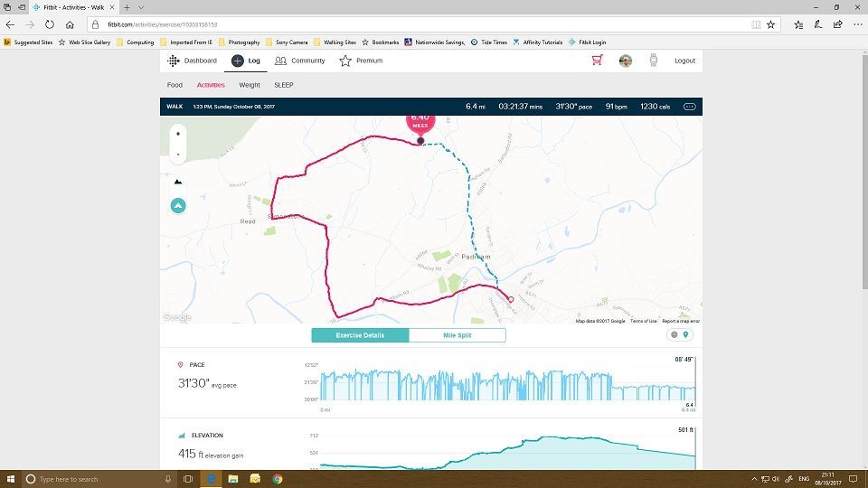868x488 pixels.
Task: Go to the Dashboard menu item
Action: tap(193, 61)
